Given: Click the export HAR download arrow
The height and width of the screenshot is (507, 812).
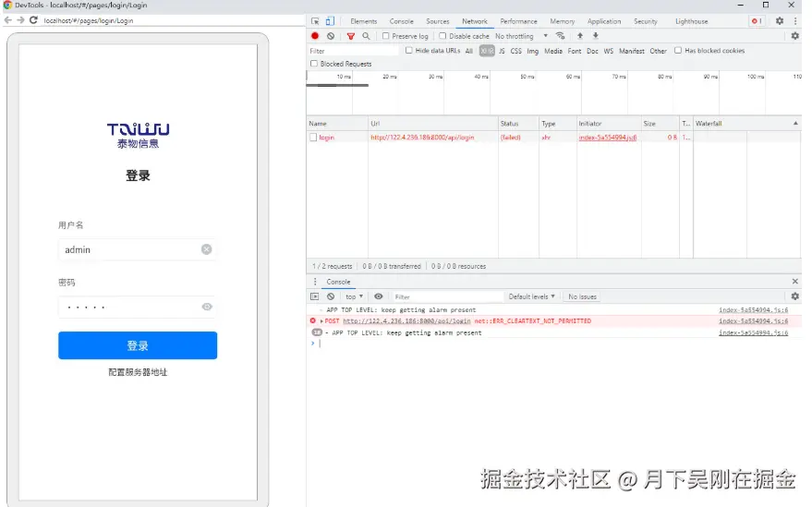Looking at the screenshot, I should [596, 36].
